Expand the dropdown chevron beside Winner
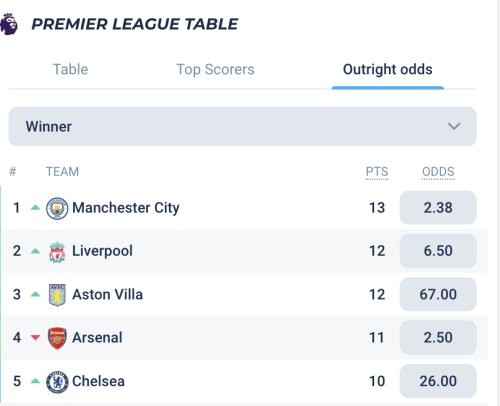Viewport: 500px width, 406px height. pyautogui.click(x=454, y=126)
